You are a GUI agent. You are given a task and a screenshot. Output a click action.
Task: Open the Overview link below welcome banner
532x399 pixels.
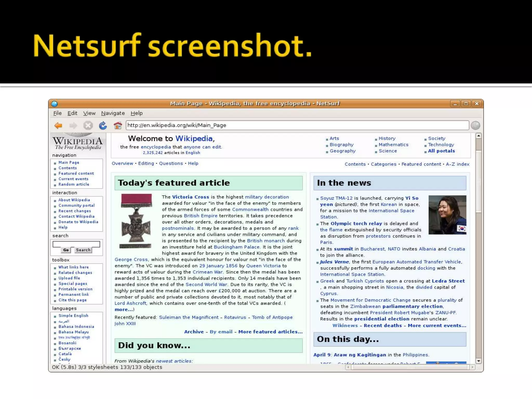pyautogui.click(x=122, y=163)
